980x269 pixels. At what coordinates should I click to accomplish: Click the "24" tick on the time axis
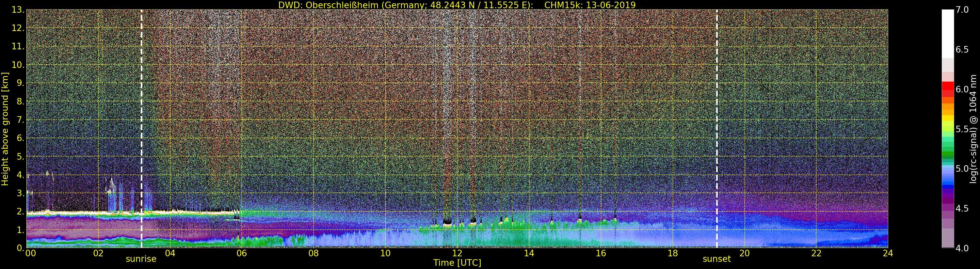click(x=888, y=253)
